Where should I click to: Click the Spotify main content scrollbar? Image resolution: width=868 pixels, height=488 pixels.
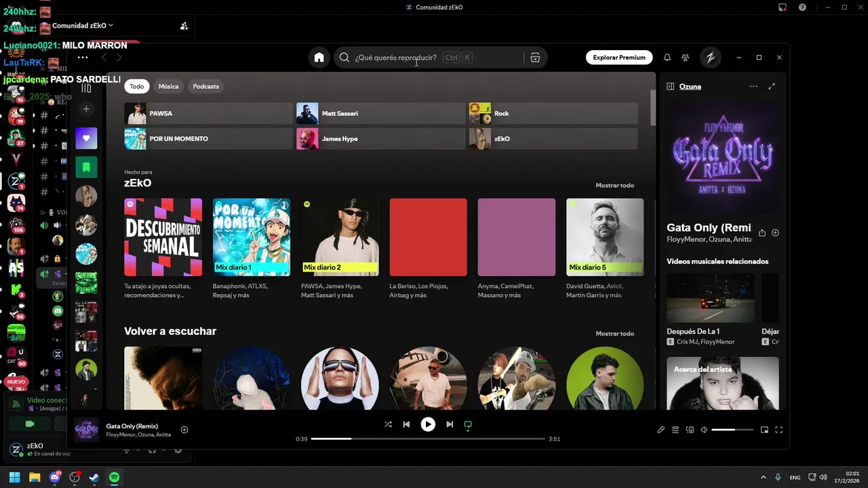653,107
